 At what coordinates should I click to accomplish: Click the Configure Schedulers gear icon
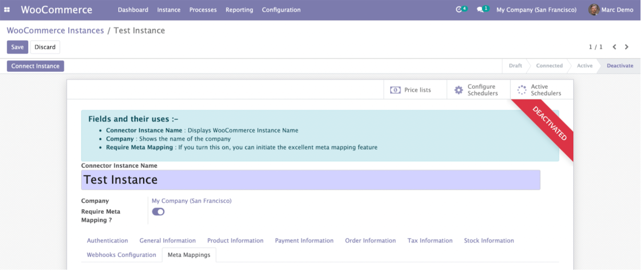458,90
